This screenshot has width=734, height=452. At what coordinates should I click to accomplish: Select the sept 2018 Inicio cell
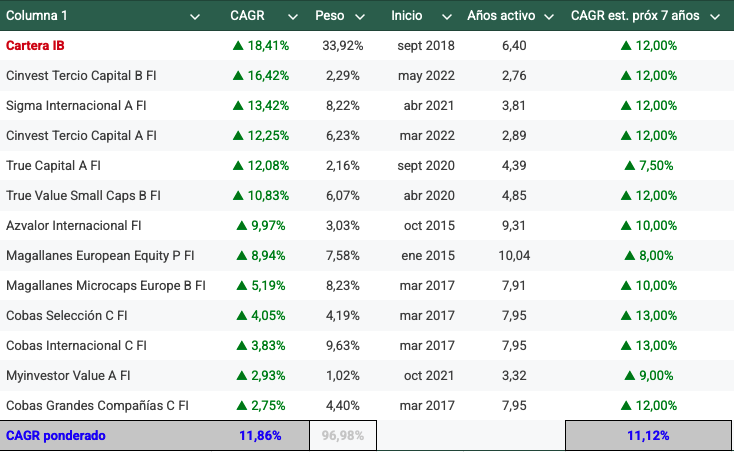426,45
